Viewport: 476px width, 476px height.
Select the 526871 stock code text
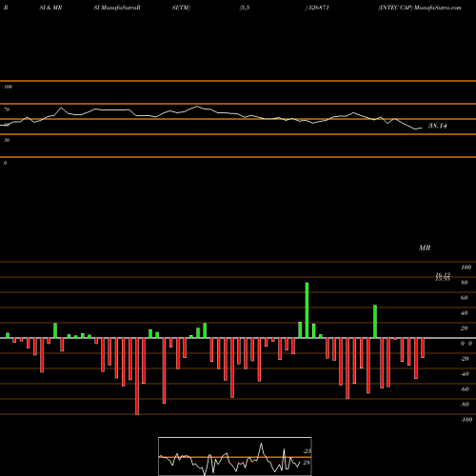point(318,8)
